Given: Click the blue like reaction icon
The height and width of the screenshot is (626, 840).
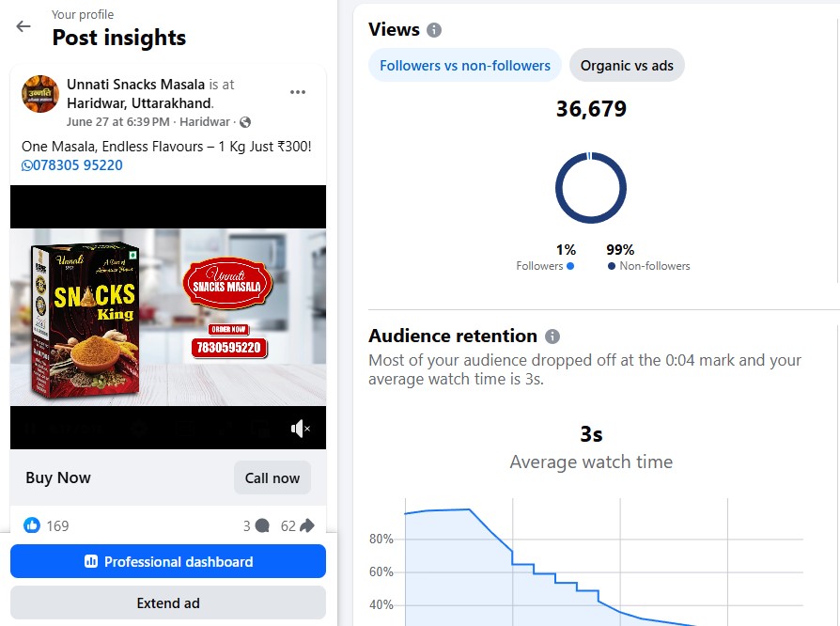Looking at the screenshot, I should (32, 525).
